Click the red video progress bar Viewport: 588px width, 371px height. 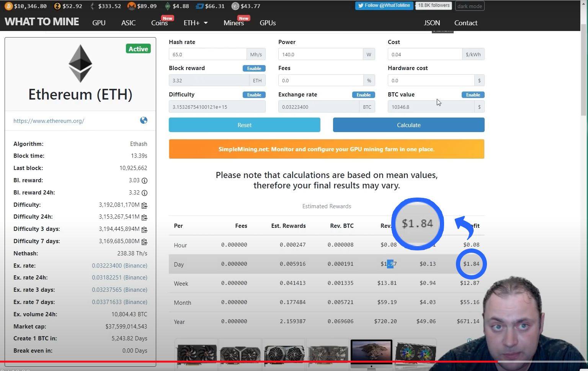point(249,361)
